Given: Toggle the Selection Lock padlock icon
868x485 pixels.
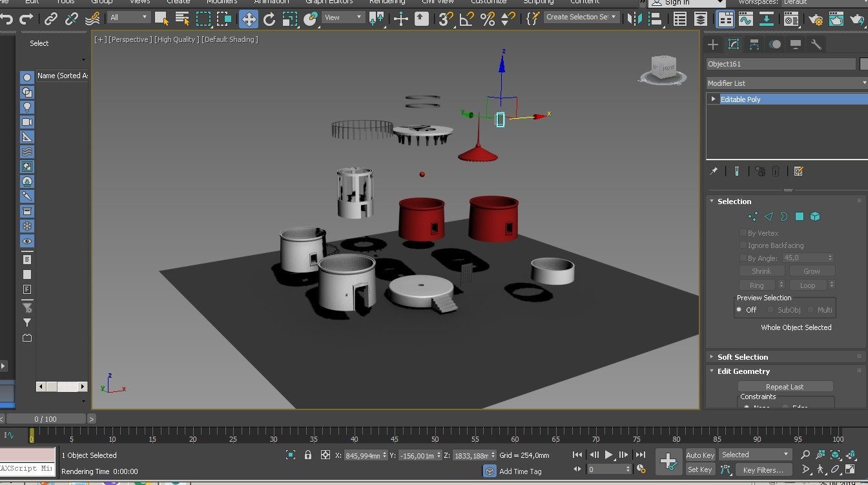Looking at the screenshot, I should tap(308, 455).
